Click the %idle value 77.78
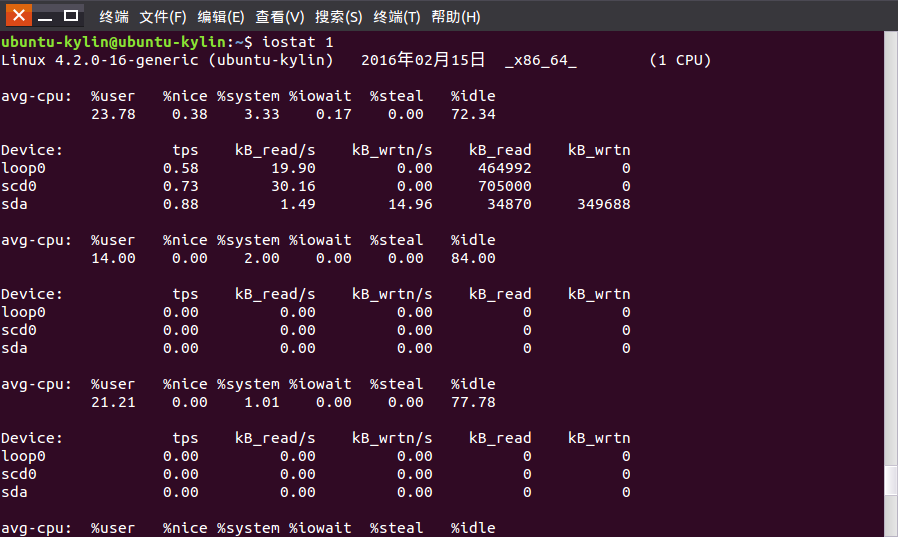 point(473,402)
